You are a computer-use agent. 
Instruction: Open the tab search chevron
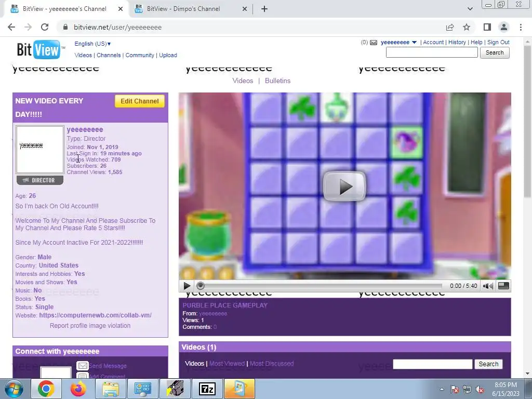(470, 9)
